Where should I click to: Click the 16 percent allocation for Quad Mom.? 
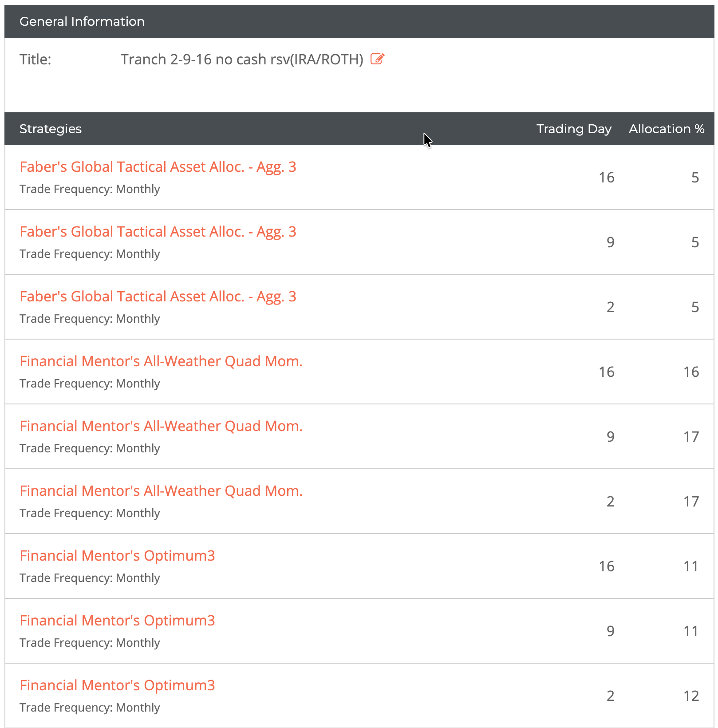(691, 372)
